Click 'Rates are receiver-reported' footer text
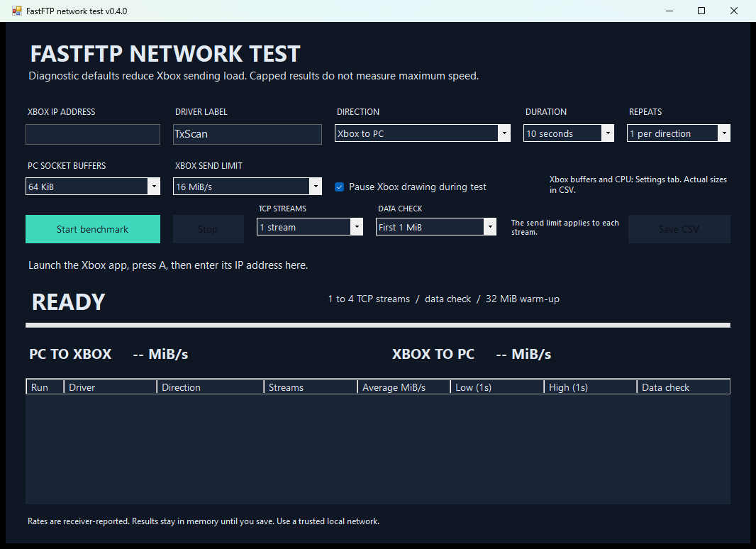 (x=204, y=521)
